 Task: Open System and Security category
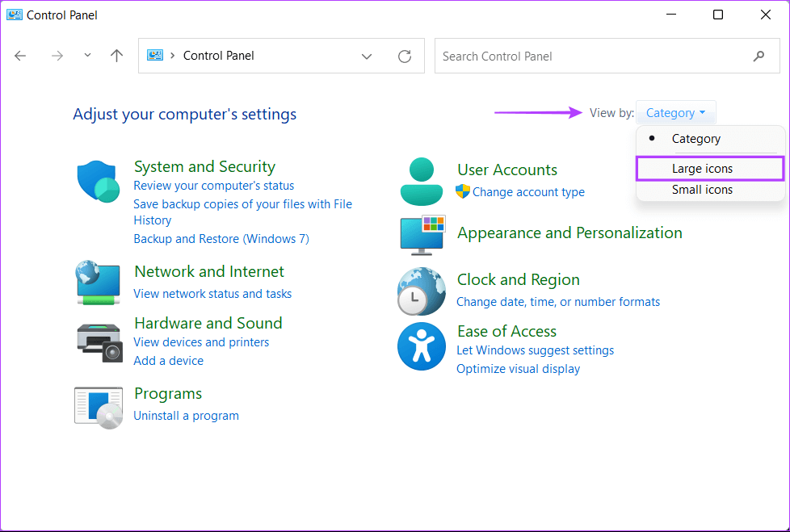[204, 166]
